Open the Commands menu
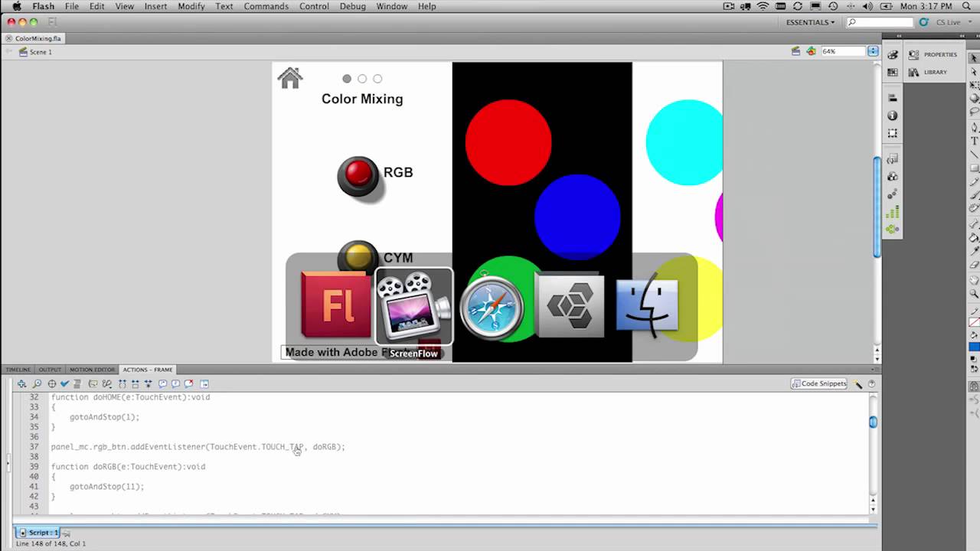Screen dimensions: 980x551 266,6
